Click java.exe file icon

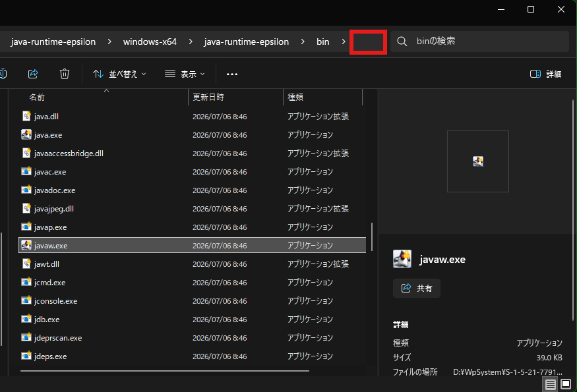[26, 134]
